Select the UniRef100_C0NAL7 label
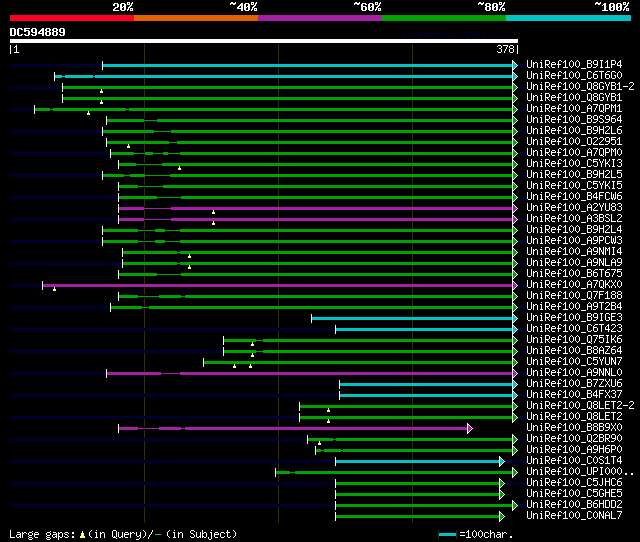The image size is (640, 542). click(574, 516)
